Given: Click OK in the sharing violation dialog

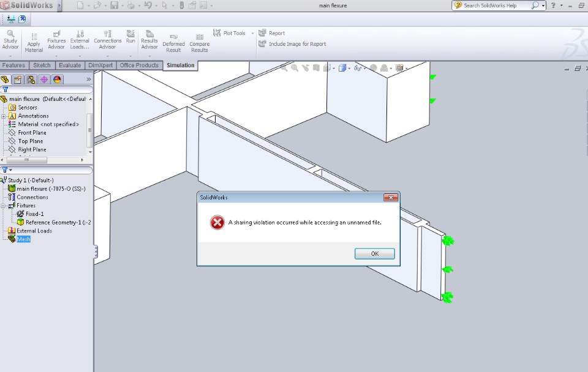Looking at the screenshot, I should (375, 254).
